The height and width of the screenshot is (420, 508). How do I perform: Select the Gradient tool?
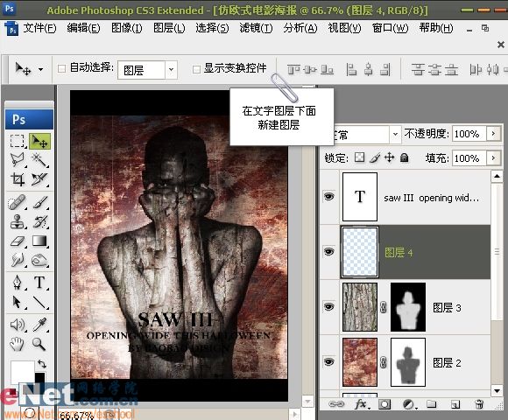39,241
